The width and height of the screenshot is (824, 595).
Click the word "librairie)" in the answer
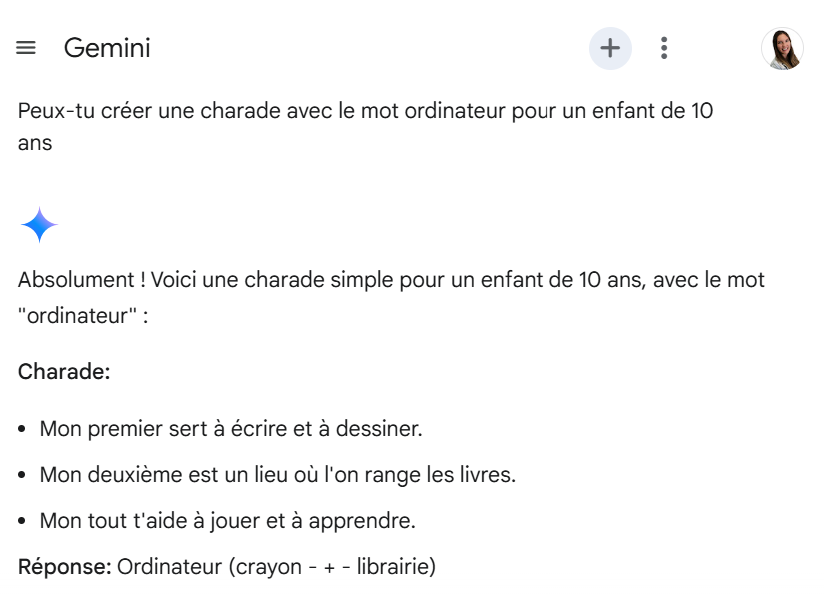pyautogui.click(x=396, y=567)
